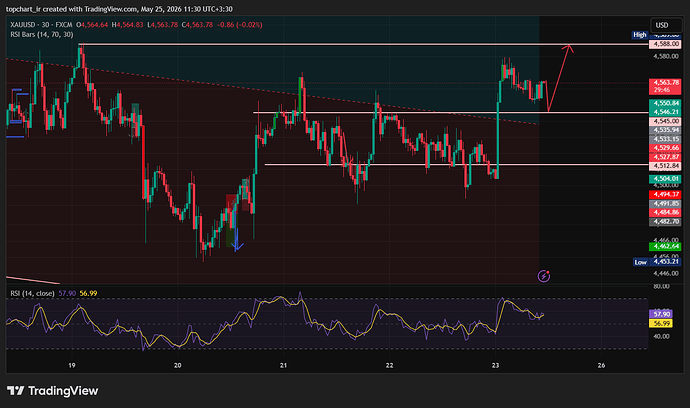Select the 4,462.64 green price label
Image resolution: width=690 pixels, height=408 pixels.
[665, 246]
